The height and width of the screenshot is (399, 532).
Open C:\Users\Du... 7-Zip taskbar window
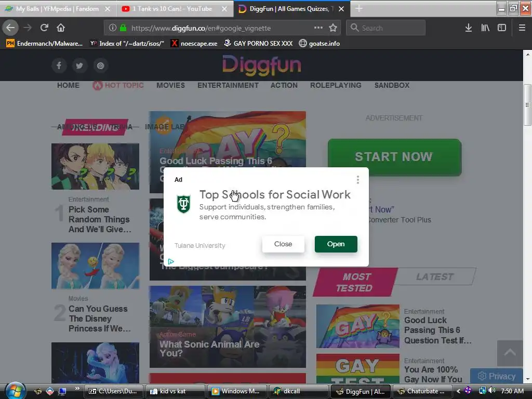pyautogui.click(x=113, y=391)
